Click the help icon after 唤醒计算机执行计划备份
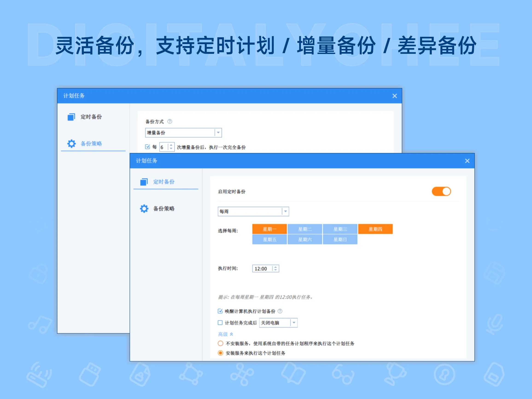The image size is (532, 399). tap(280, 311)
